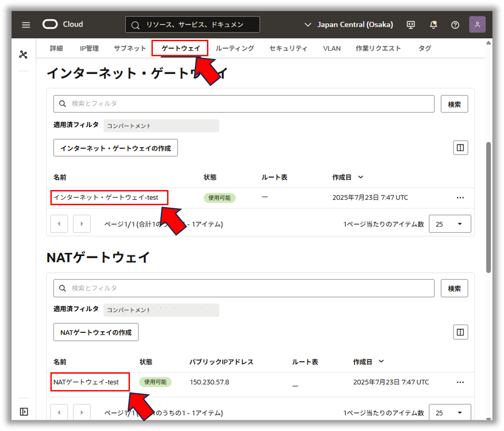
Task: Sort Internet Gateway table by 作成日 chevron
Action: click(361, 177)
